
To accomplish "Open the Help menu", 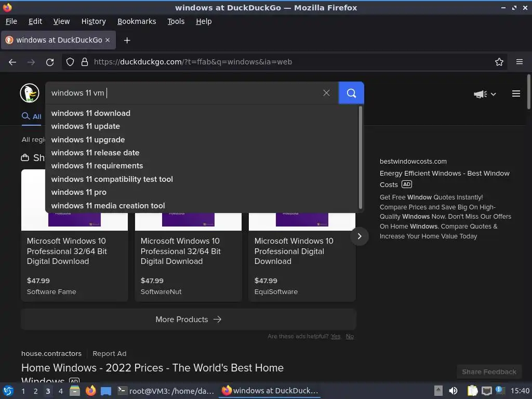I will coord(204,21).
